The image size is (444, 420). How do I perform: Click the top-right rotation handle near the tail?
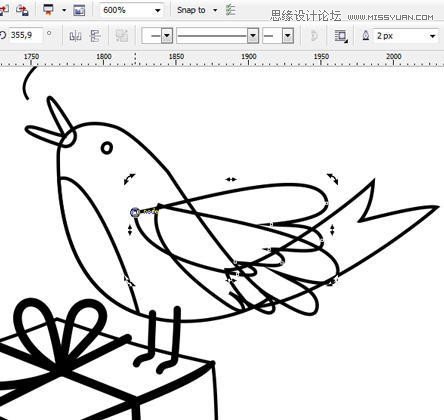[332, 178]
